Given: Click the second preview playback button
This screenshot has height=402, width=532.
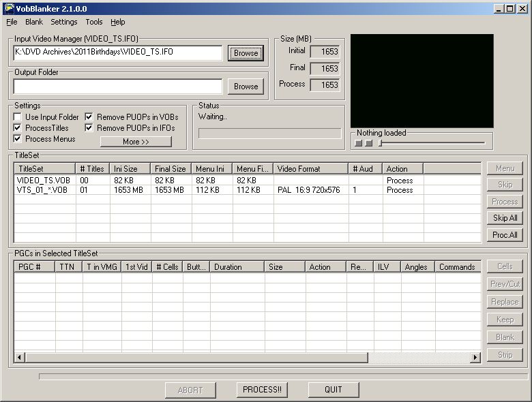Looking at the screenshot, I should pyautogui.click(x=368, y=143).
